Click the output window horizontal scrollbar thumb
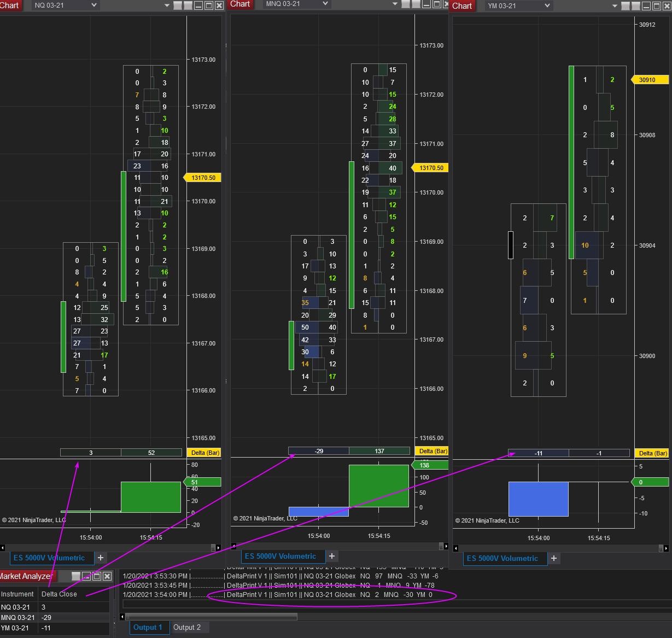Screen dimensions: 672x638 point(212,617)
